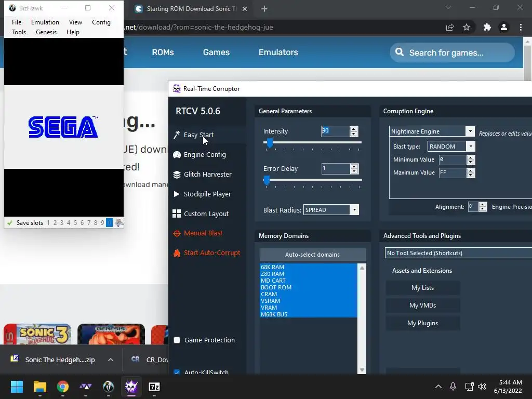Show hidden tray icons chevron
Image resolution: width=532 pixels, height=399 pixels.
tap(438, 387)
